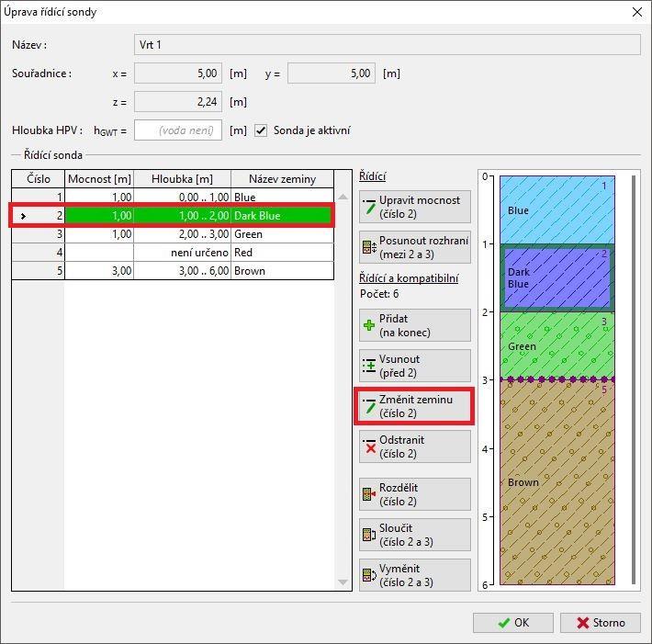The height and width of the screenshot is (644, 652).
Task: Click the Řídící a kompatibilní heading
Action: [x=409, y=277]
